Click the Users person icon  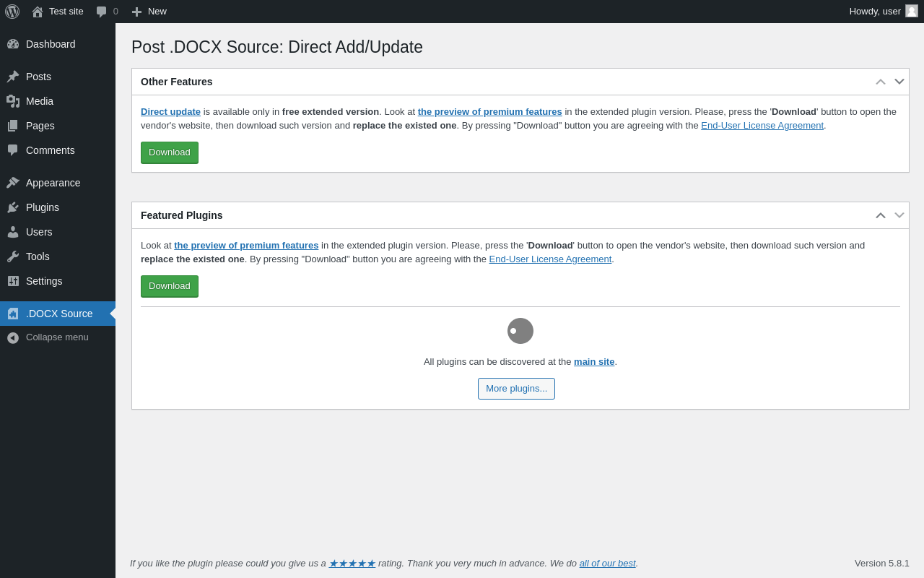(x=13, y=232)
